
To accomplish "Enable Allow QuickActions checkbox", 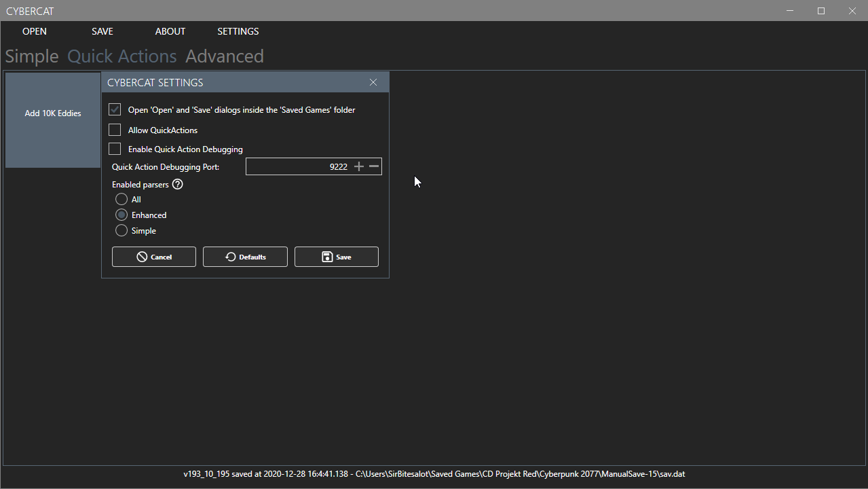I will pyautogui.click(x=115, y=130).
